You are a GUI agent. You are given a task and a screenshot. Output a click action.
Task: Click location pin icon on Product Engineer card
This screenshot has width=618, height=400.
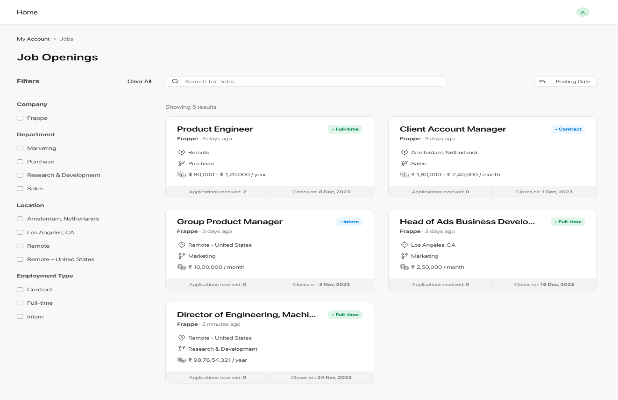[181, 152]
